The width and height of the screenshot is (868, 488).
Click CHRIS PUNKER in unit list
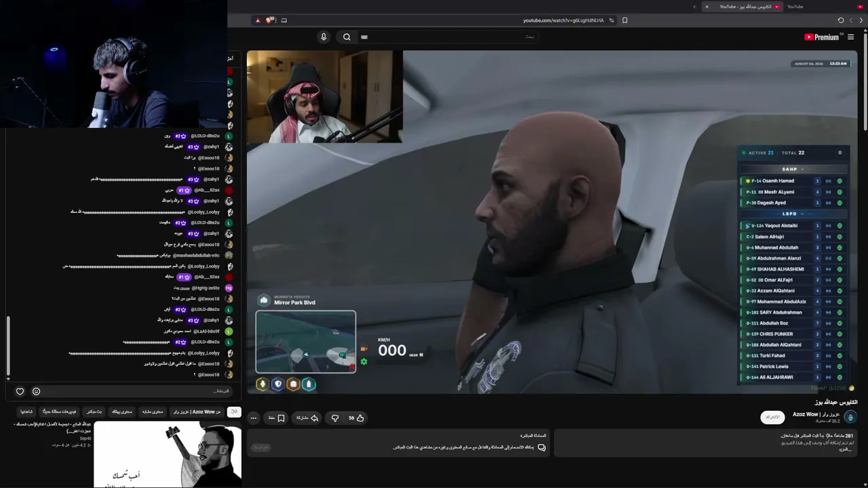[776, 334]
